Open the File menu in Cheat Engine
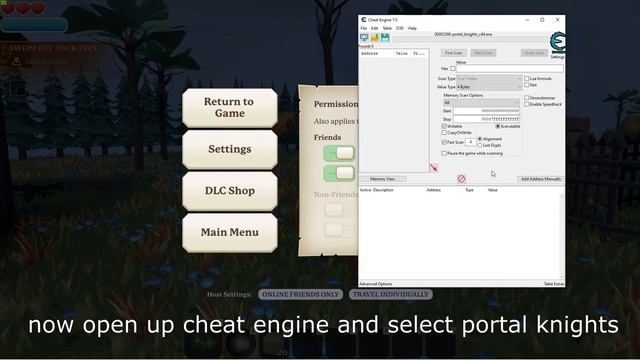Image resolution: width=640 pixels, height=360 pixels. (x=363, y=28)
